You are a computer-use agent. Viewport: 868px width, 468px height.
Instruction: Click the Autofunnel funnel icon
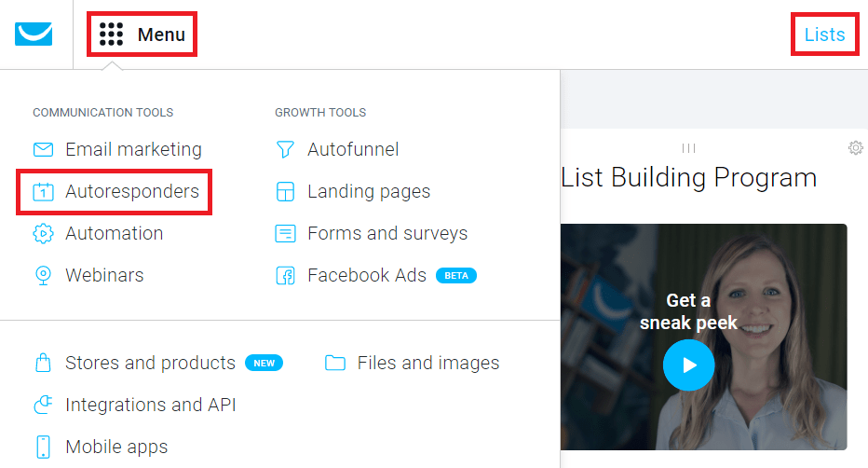tap(285, 149)
